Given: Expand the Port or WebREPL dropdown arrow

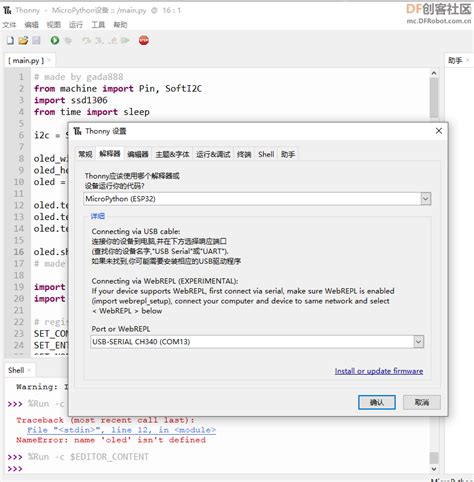Looking at the screenshot, I should click(419, 342).
